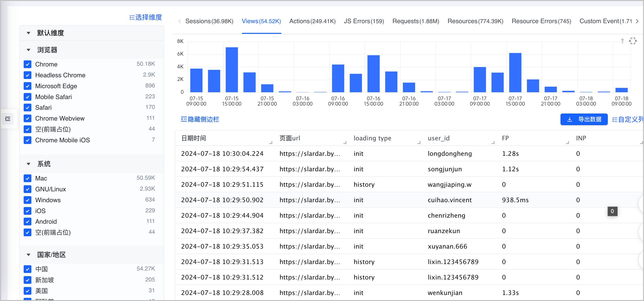Click the wenkunjian user cell

tap(445, 293)
